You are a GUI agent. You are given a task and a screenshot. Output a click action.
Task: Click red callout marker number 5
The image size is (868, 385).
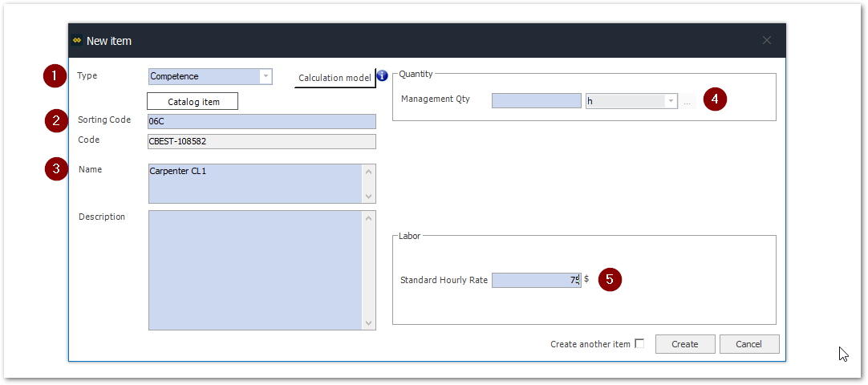click(610, 279)
